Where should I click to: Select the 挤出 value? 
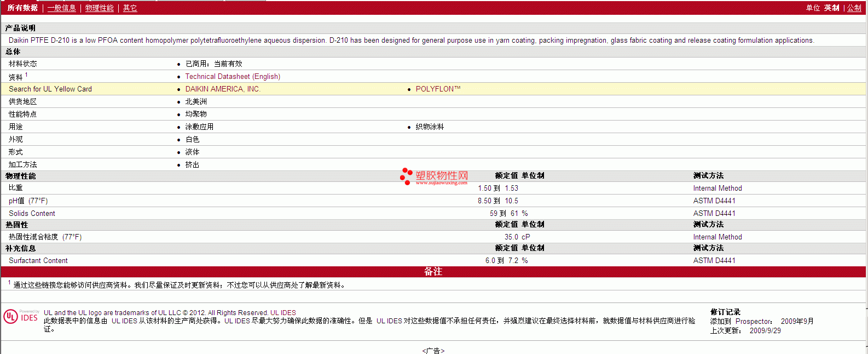click(x=192, y=164)
